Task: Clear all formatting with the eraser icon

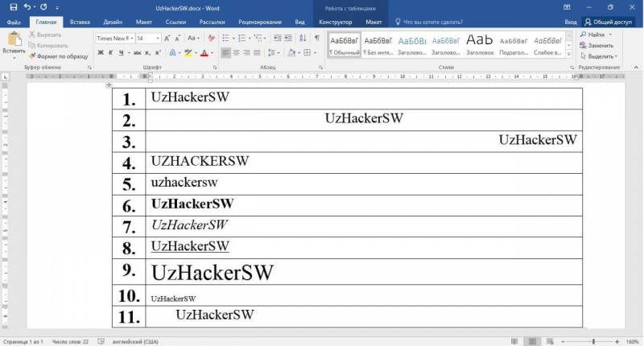Action: click(211, 38)
